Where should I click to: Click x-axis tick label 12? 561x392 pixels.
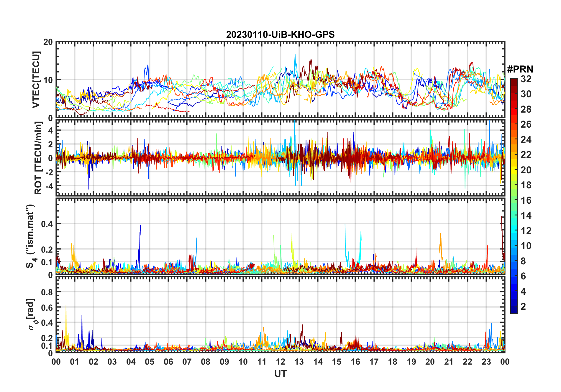(280, 362)
